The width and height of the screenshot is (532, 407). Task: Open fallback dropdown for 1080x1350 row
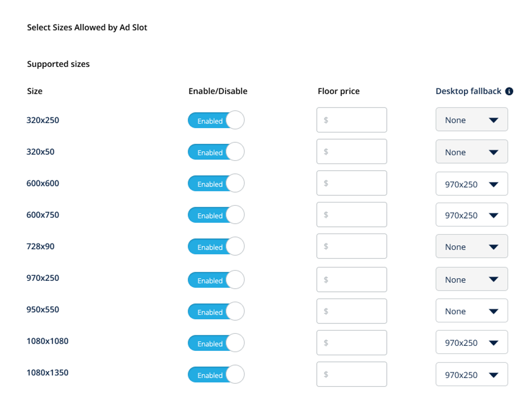(x=471, y=375)
